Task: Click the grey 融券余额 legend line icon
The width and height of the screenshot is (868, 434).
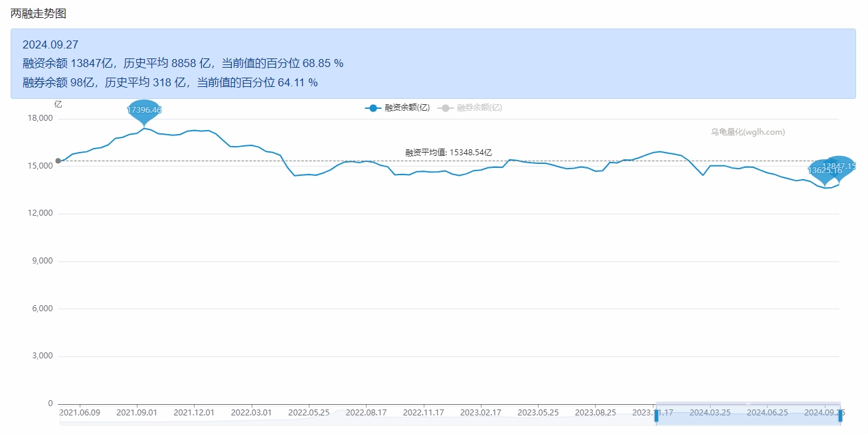Action: click(445, 108)
